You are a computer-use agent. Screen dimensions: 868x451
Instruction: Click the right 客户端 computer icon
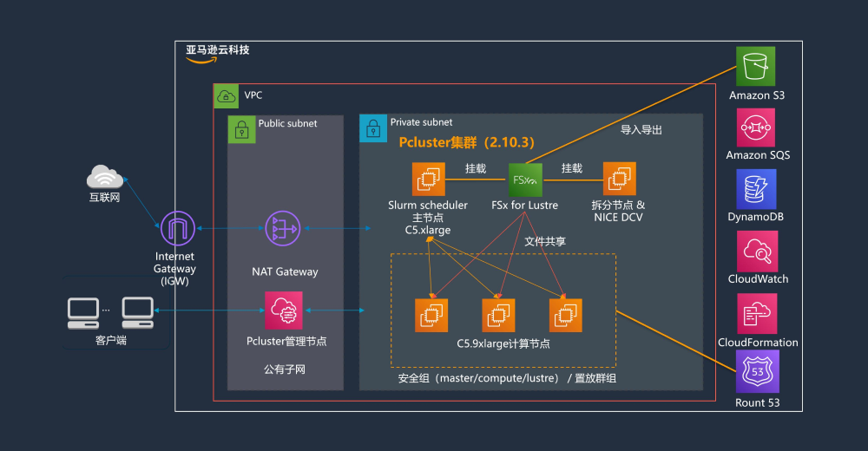(137, 313)
